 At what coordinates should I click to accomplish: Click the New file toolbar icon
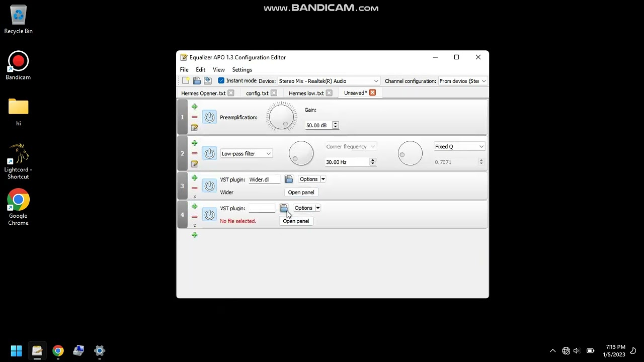click(x=186, y=81)
